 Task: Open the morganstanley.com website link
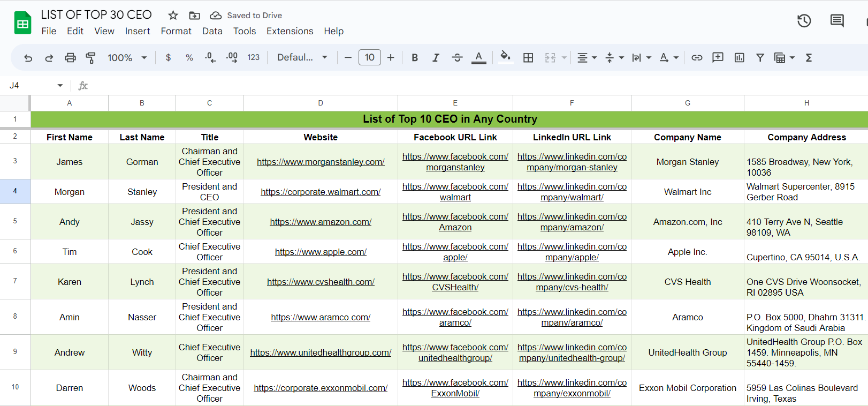pyautogui.click(x=321, y=162)
